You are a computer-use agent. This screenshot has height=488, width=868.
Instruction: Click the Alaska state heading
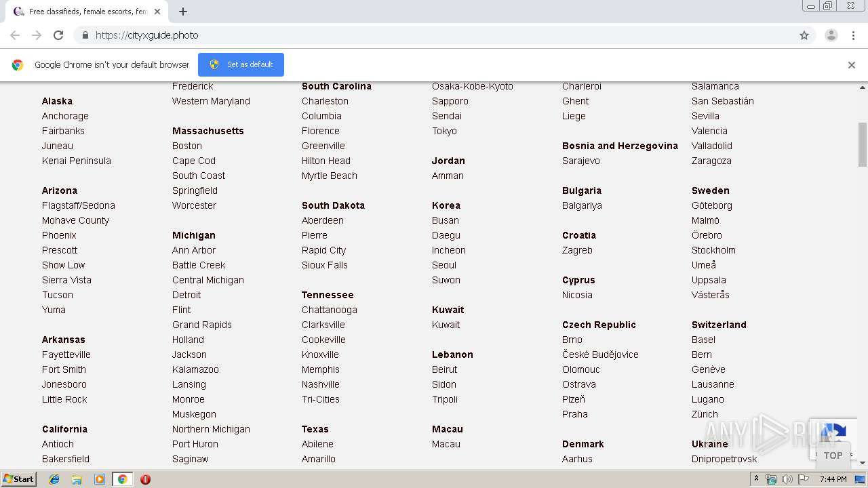pyautogui.click(x=57, y=101)
